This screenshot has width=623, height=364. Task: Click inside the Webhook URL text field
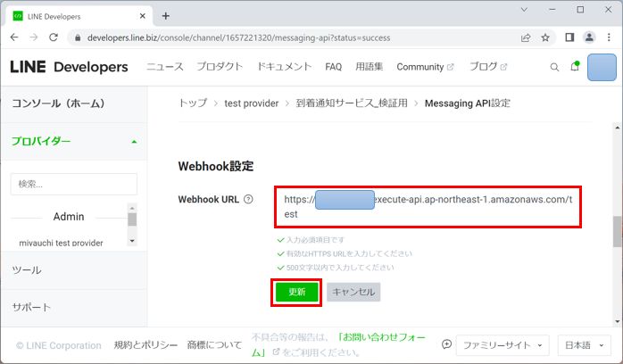(428, 207)
